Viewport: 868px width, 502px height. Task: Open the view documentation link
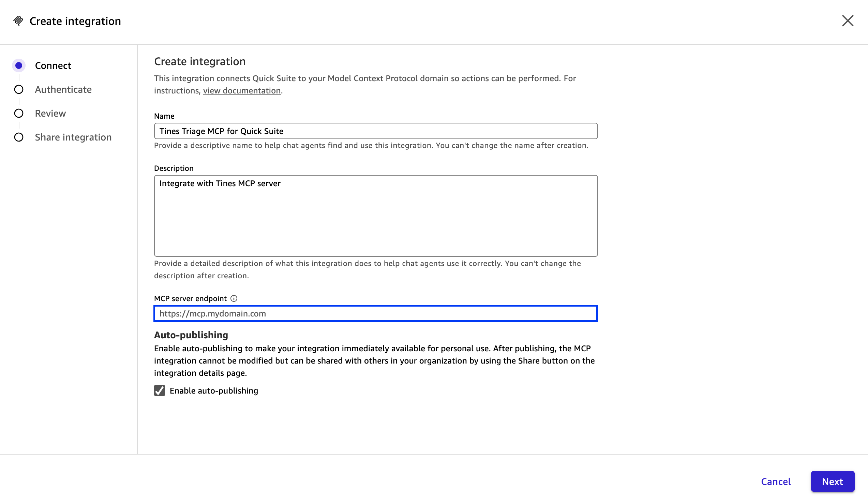coord(241,90)
